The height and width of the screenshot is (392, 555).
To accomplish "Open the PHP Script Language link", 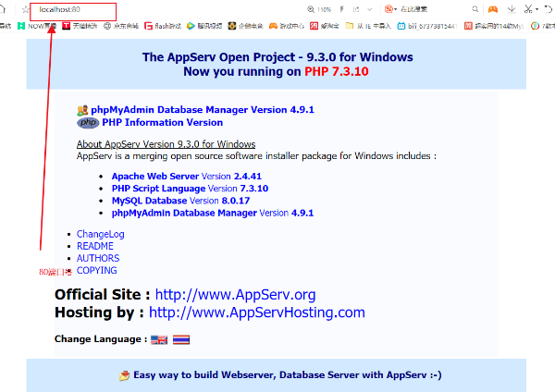I will (x=190, y=189).
